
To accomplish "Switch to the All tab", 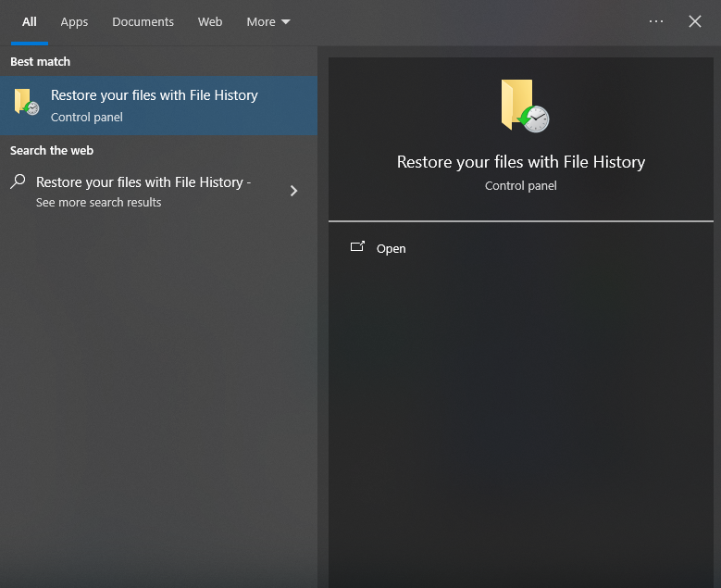I will pos(30,21).
